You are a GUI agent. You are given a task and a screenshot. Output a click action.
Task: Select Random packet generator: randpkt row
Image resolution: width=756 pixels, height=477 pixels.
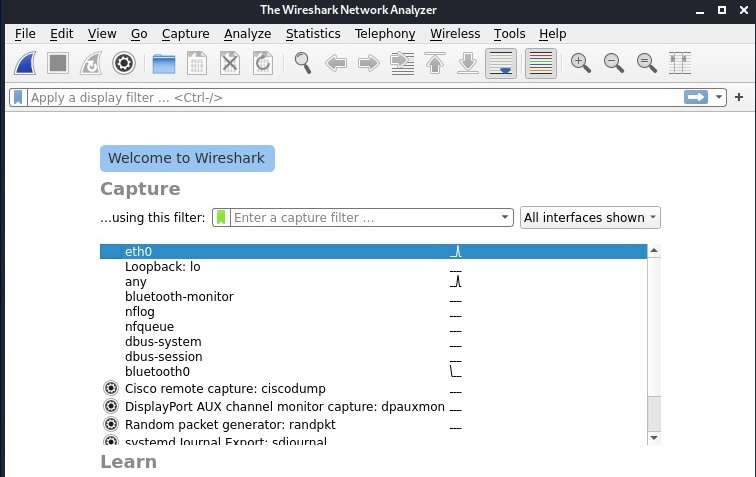click(x=373, y=424)
